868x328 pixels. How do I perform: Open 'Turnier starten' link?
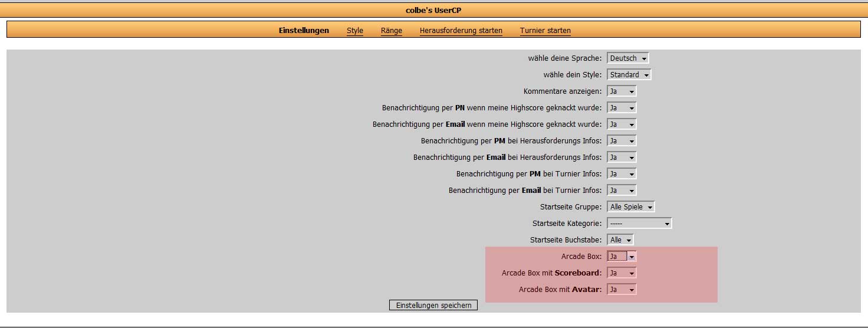[545, 31]
